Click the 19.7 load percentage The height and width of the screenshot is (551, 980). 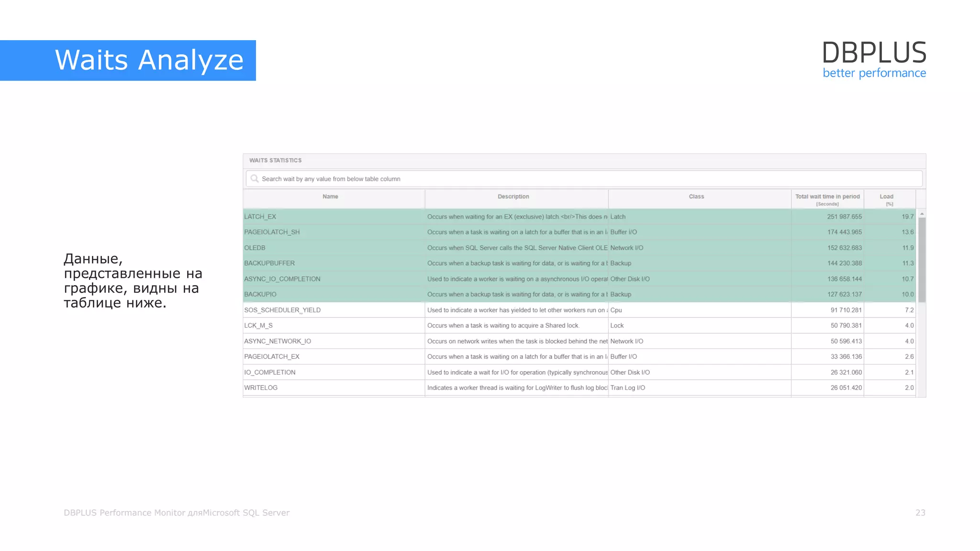(x=908, y=217)
